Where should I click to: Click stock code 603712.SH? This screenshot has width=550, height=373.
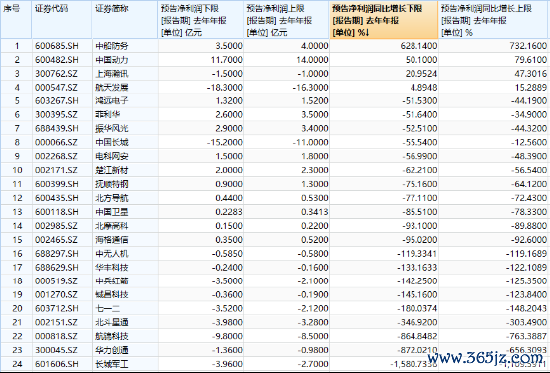point(57,308)
